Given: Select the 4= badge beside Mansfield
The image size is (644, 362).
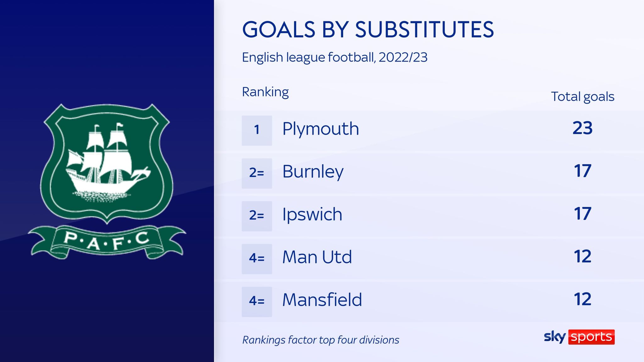Looking at the screenshot, I should pyautogui.click(x=257, y=301).
